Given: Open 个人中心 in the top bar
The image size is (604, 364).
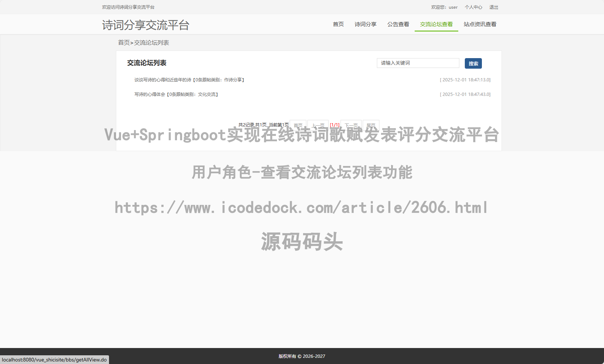Looking at the screenshot, I should pyautogui.click(x=473, y=7).
